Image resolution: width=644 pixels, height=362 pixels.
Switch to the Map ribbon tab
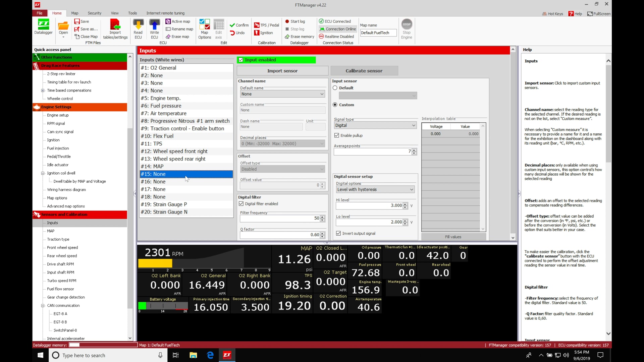pos(75,13)
